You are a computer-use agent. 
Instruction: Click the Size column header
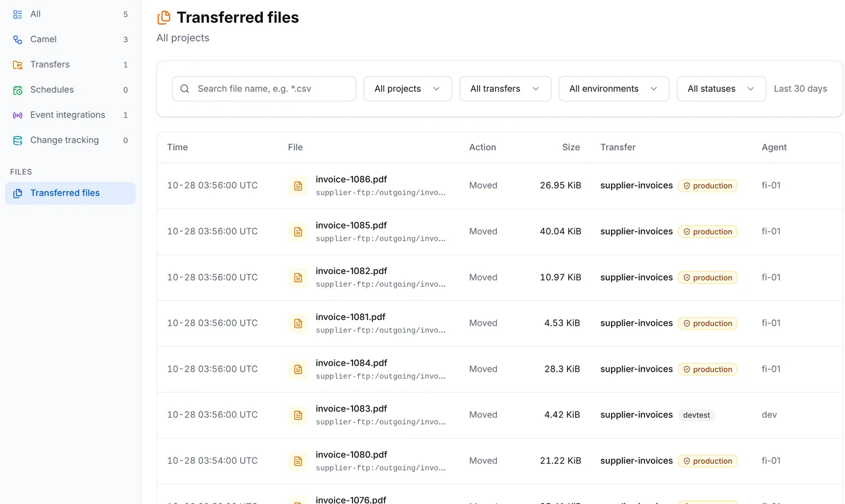pyautogui.click(x=571, y=147)
